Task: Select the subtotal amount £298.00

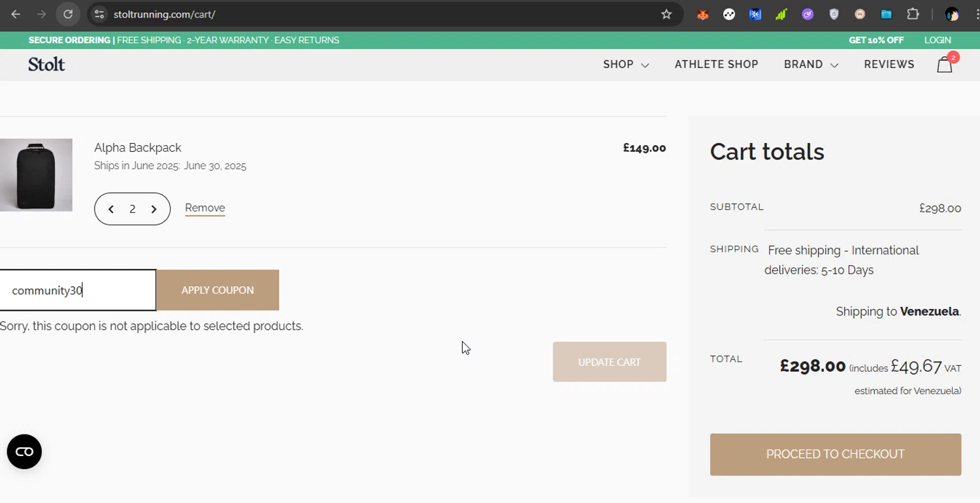Action: [x=940, y=208]
